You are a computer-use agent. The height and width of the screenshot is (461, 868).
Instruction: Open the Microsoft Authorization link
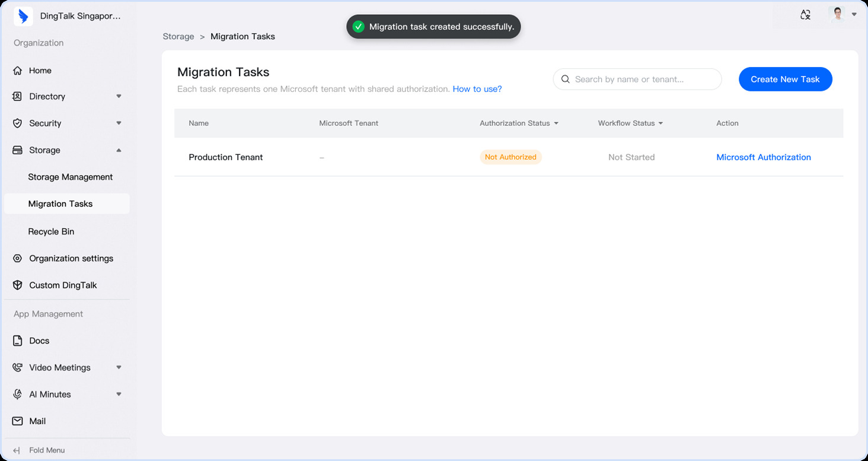point(764,157)
